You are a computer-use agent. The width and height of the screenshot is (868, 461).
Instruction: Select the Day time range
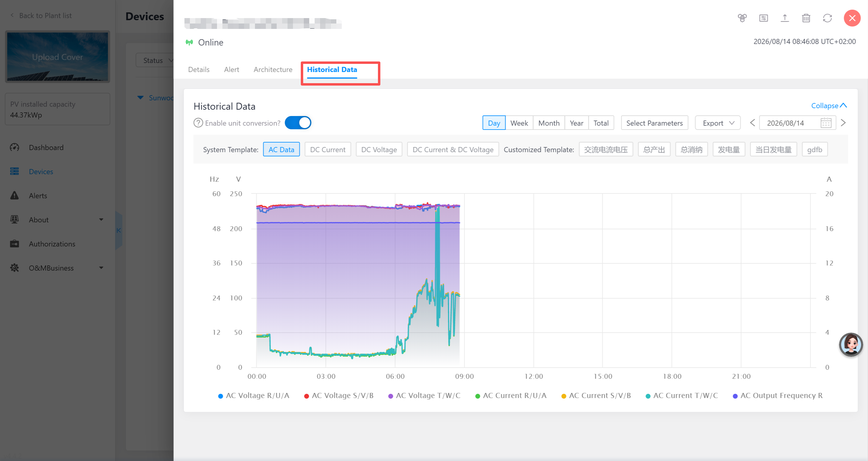click(x=494, y=123)
